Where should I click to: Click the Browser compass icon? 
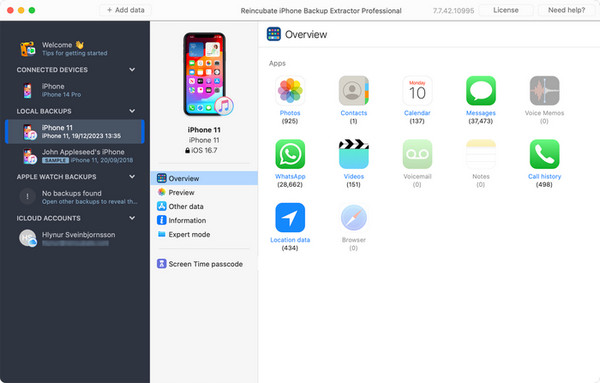(354, 218)
